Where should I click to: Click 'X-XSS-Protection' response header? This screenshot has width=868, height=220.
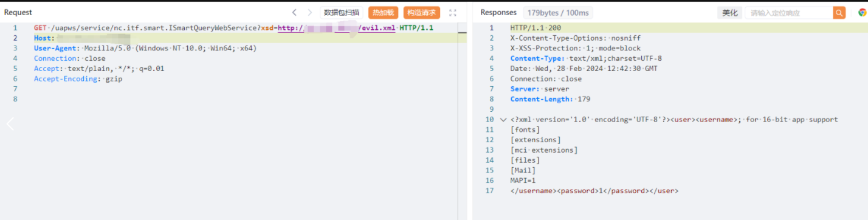pos(575,48)
